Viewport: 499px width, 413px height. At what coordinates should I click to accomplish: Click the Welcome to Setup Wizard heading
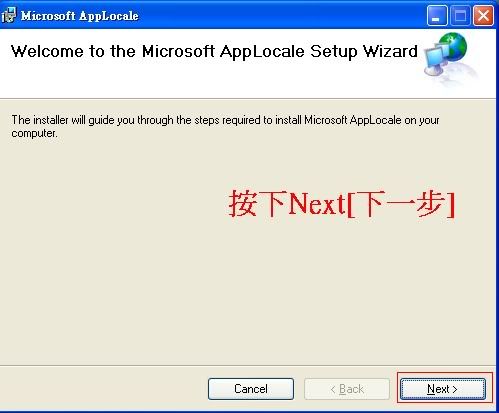tap(214, 51)
